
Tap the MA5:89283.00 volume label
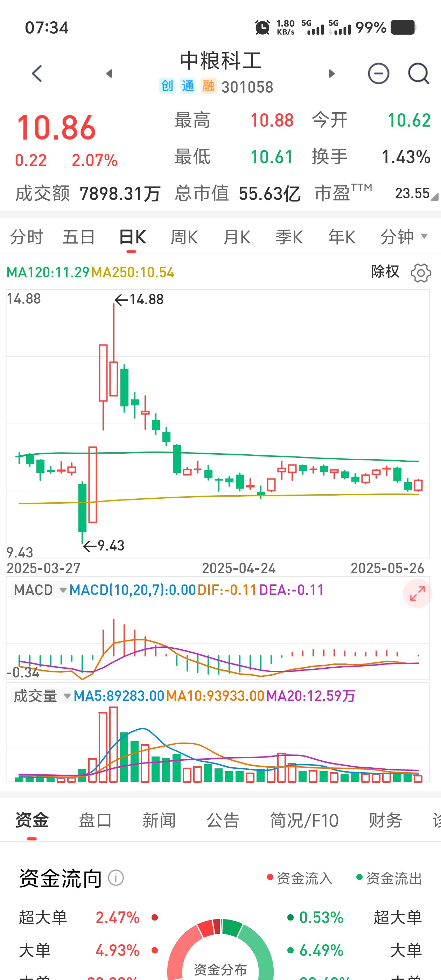click(119, 696)
